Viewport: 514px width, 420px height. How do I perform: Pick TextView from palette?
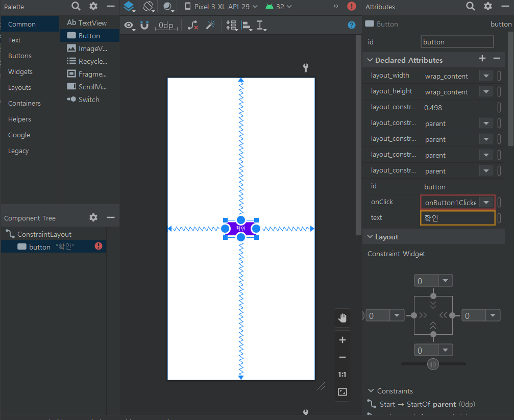point(89,22)
